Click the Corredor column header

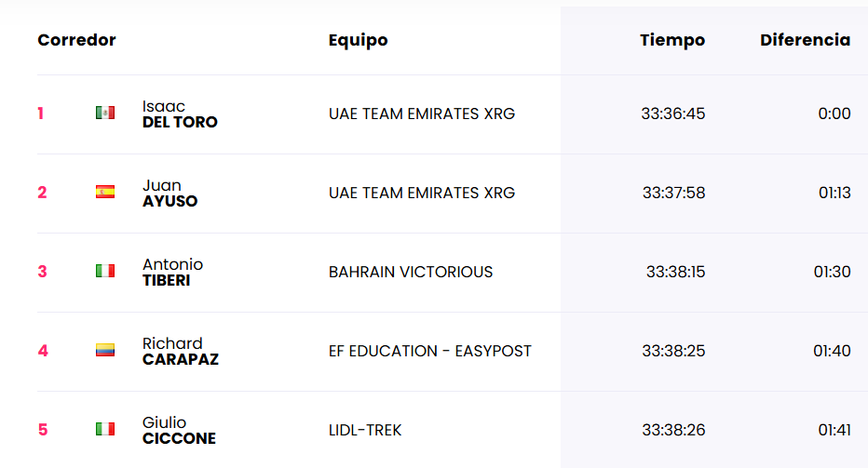77,40
